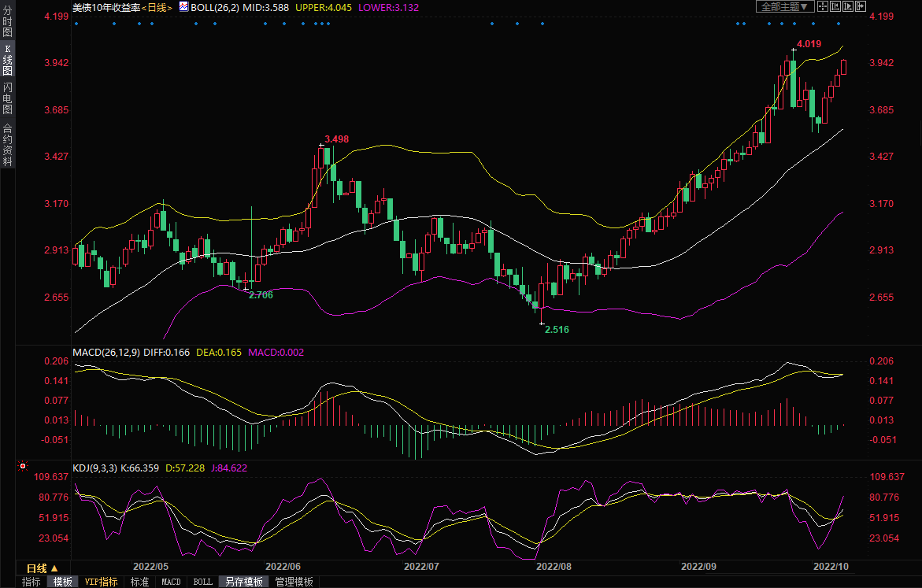Expand the 日线 period selector at bottom-left
Image resolution: width=922 pixels, height=588 pixels.
point(42,568)
